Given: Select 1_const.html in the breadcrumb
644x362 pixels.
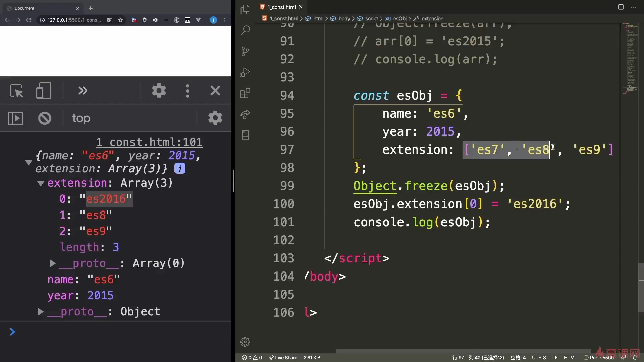Looking at the screenshot, I should [284, 19].
